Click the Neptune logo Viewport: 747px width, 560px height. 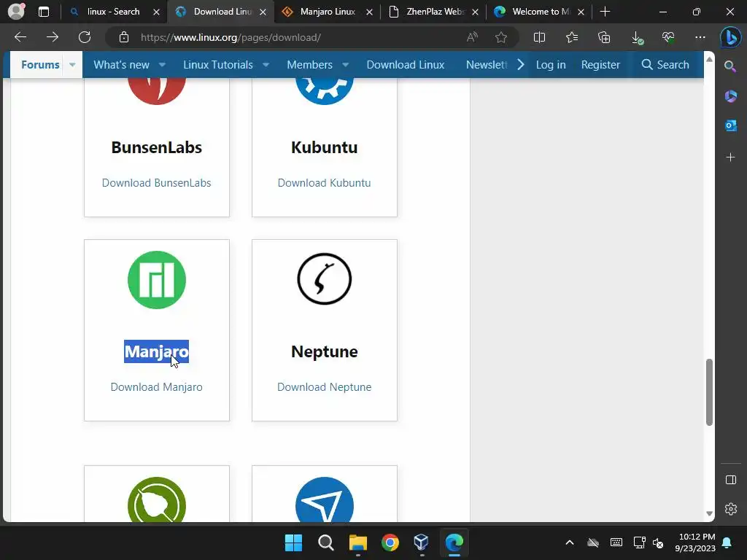point(325,279)
